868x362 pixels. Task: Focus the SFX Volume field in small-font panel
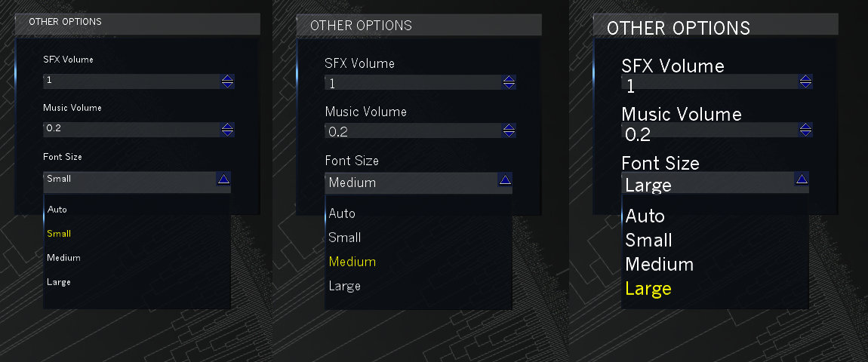[x=128, y=81]
